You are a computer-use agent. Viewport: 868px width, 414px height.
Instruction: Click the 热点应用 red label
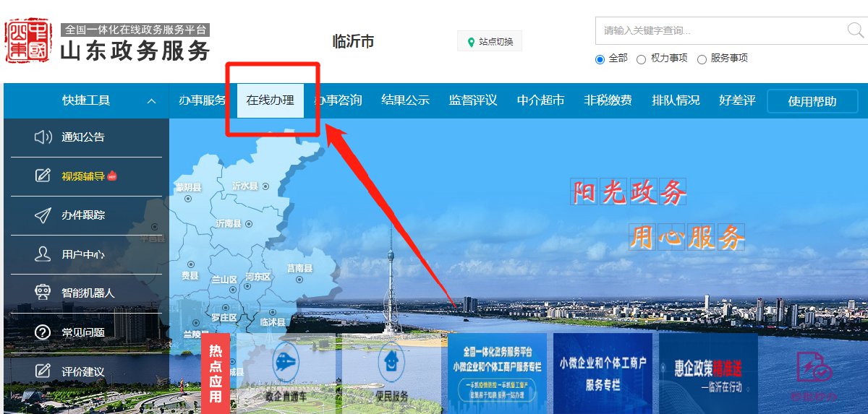[215, 374]
